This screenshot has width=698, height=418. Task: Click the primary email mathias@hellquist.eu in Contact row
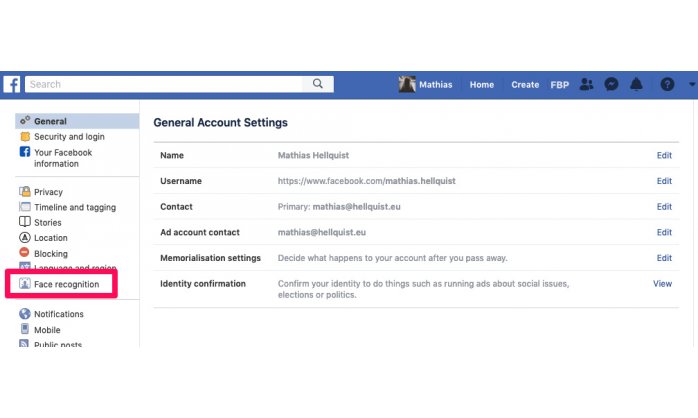click(x=357, y=207)
